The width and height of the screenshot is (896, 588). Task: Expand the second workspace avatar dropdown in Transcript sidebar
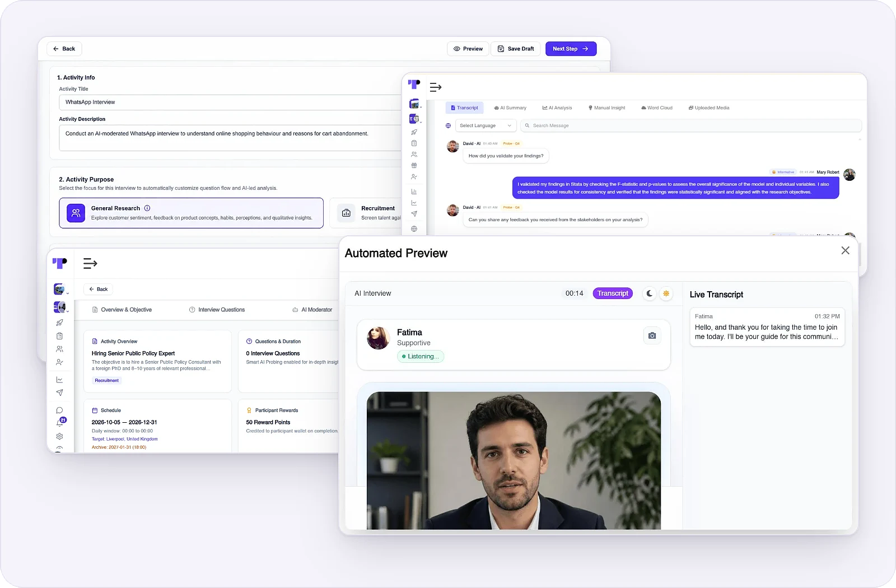(x=415, y=119)
